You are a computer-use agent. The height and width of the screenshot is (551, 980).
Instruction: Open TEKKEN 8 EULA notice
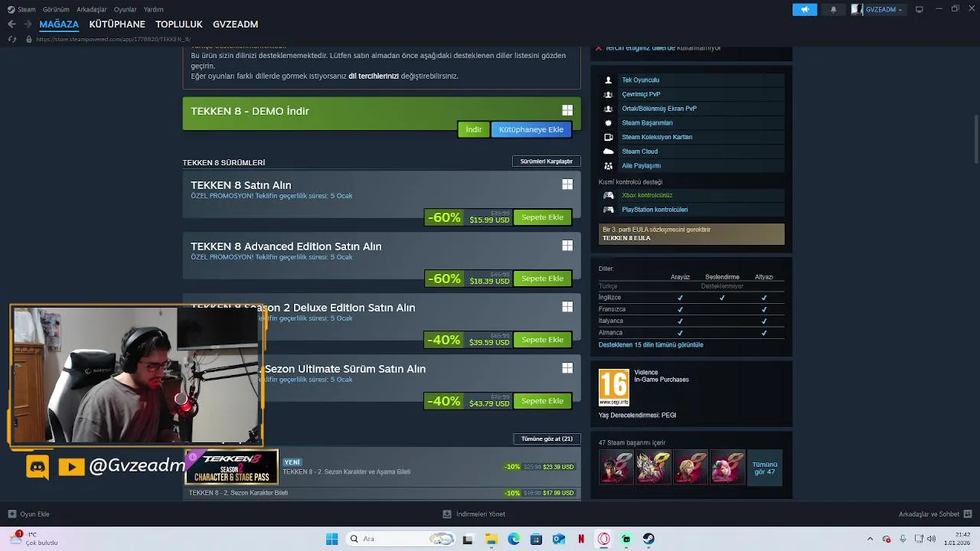(691, 234)
